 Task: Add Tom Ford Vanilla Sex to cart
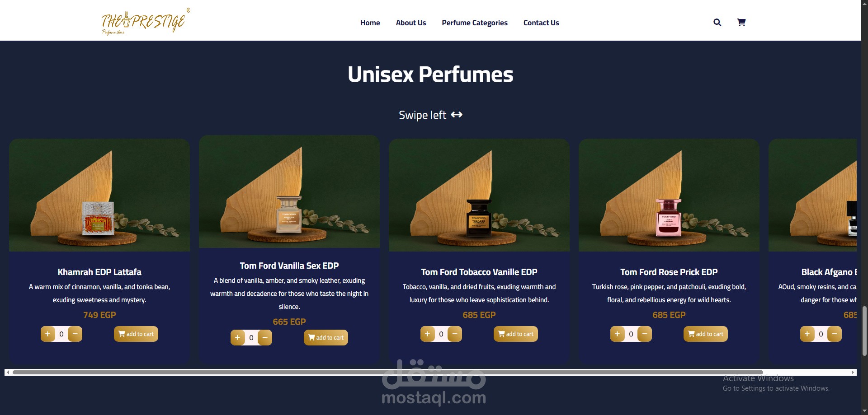tap(326, 338)
